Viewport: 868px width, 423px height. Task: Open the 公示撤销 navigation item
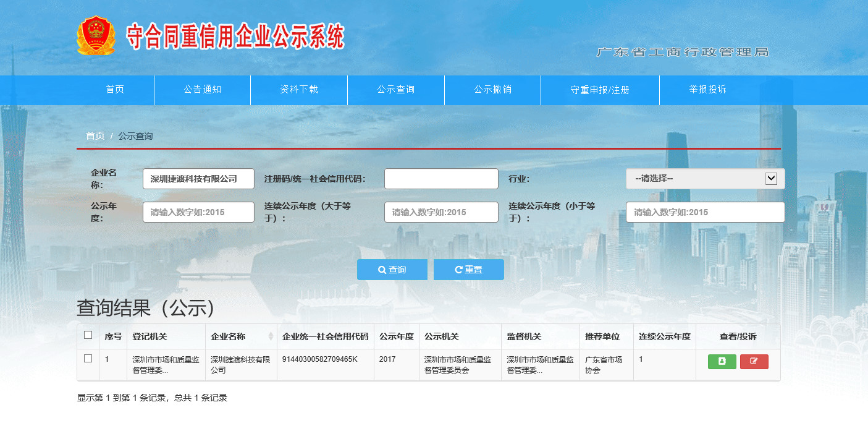coord(492,90)
